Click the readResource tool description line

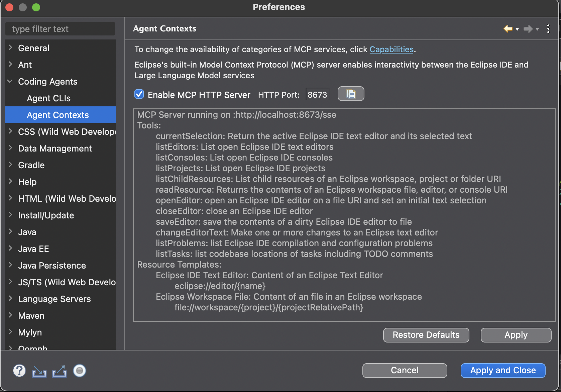coord(332,190)
